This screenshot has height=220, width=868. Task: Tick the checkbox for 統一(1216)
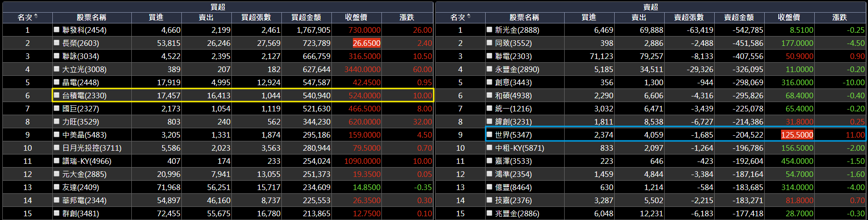[x=489, y=108]
